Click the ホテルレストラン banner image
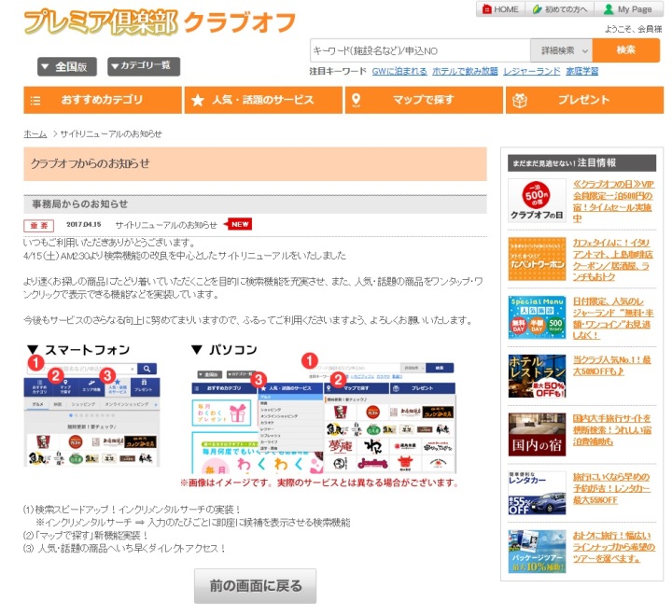 point(537,375)
